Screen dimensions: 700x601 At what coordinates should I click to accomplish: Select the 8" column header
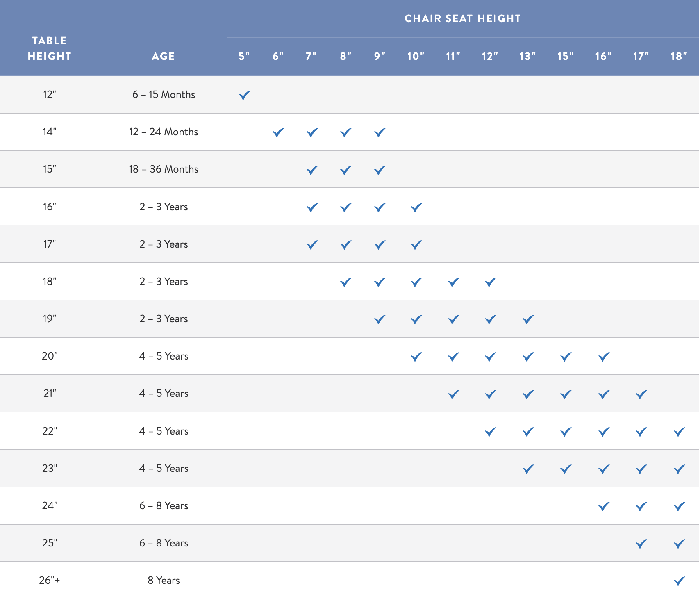point(345,56)
